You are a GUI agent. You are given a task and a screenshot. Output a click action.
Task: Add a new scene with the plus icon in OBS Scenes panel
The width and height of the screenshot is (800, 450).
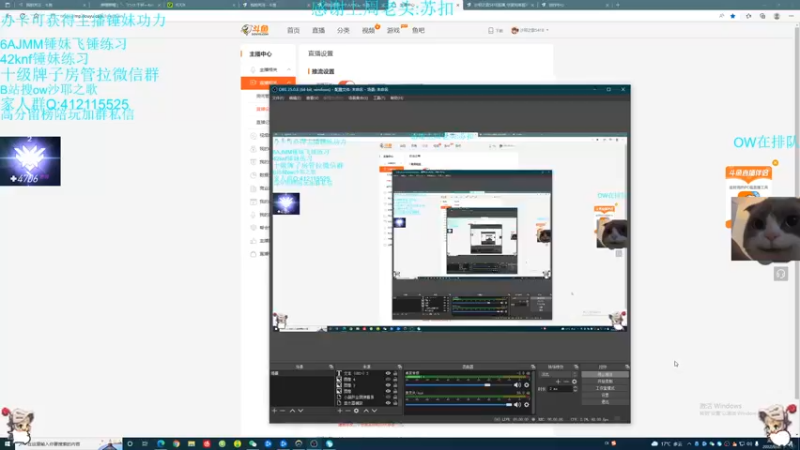[x=274, y=411]
